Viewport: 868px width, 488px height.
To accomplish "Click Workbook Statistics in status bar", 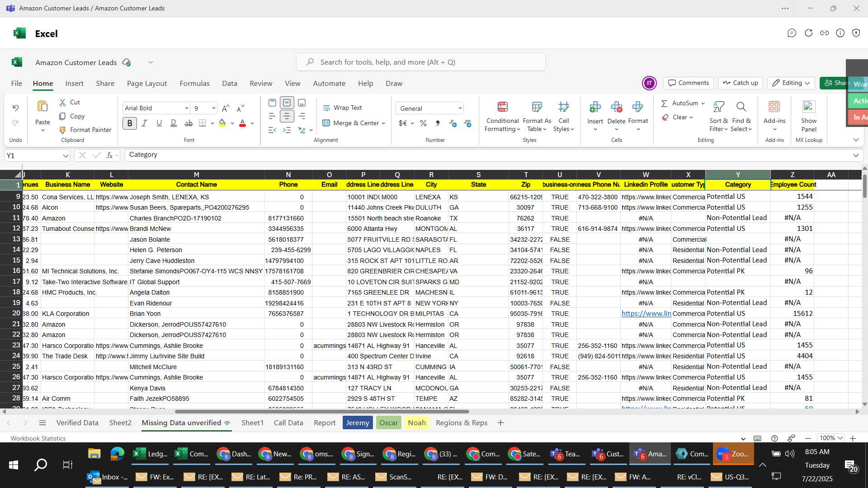I will (x=38, y=438).
